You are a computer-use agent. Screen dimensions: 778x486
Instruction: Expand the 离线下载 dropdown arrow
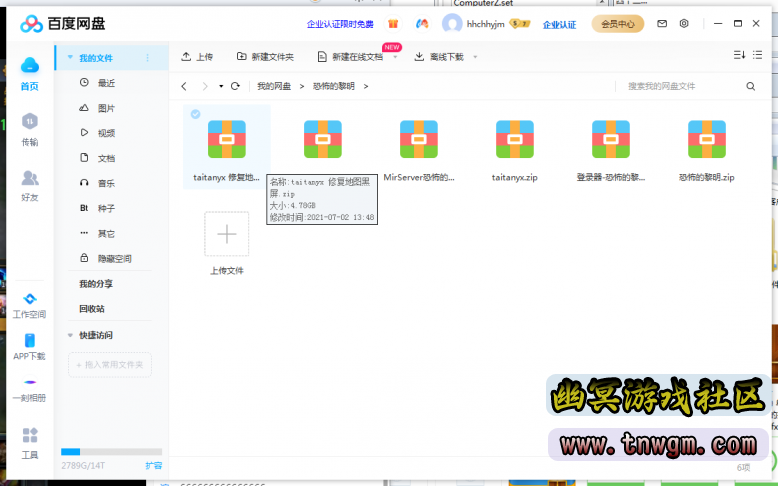[475, 57]
